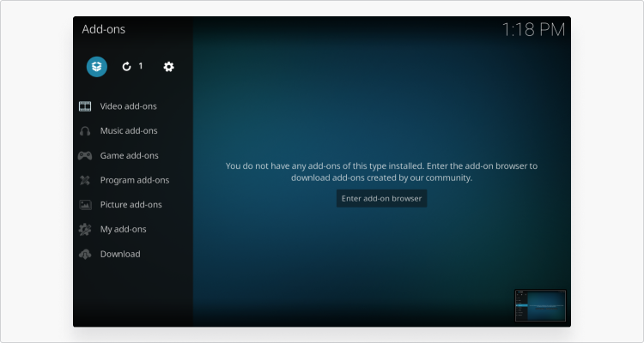Image resolution: width=644 pixels, height=343 pixels.
Task: Click the cloud Download icon
Action: (85, 254)
